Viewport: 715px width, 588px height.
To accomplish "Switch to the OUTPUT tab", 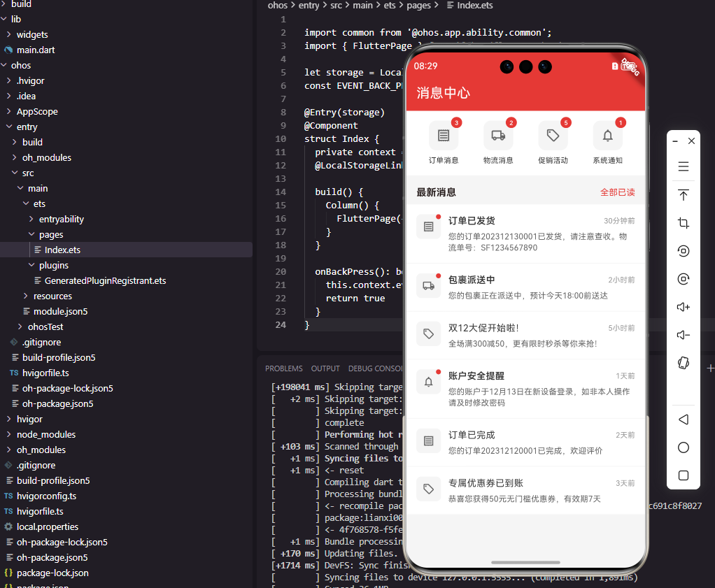I will point(325,368).
